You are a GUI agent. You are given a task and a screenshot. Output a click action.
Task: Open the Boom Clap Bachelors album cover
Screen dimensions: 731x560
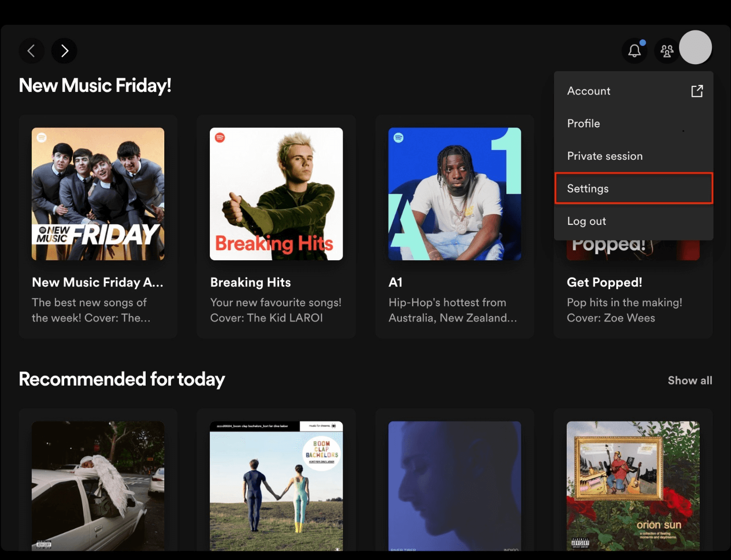(x=277, y=486)
